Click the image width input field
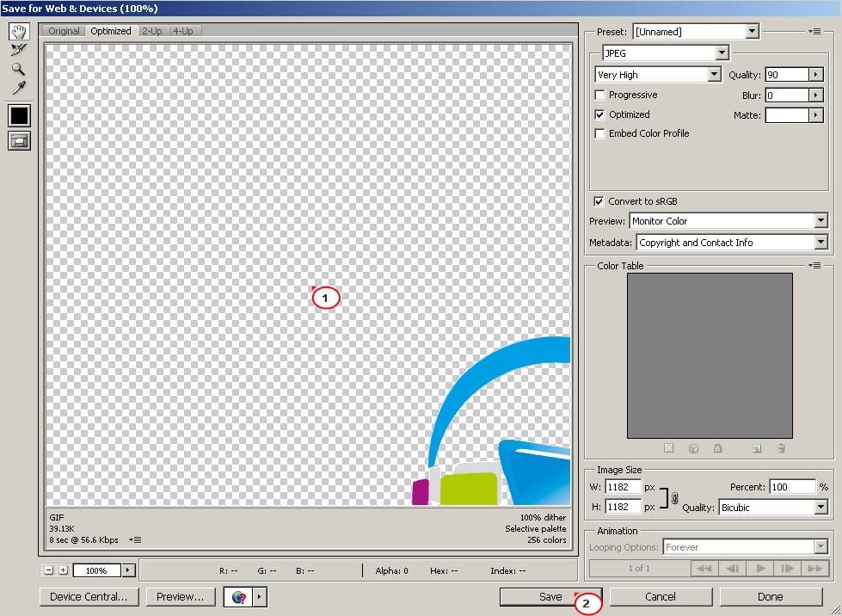This screenshot has width=842, height=616. (x=624, y=487)
